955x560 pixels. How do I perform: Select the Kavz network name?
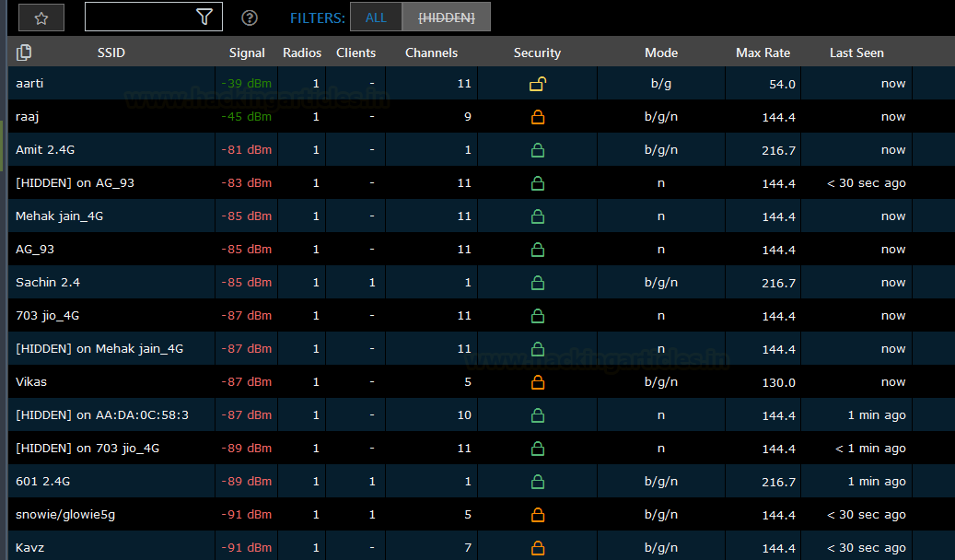point(29,548)
